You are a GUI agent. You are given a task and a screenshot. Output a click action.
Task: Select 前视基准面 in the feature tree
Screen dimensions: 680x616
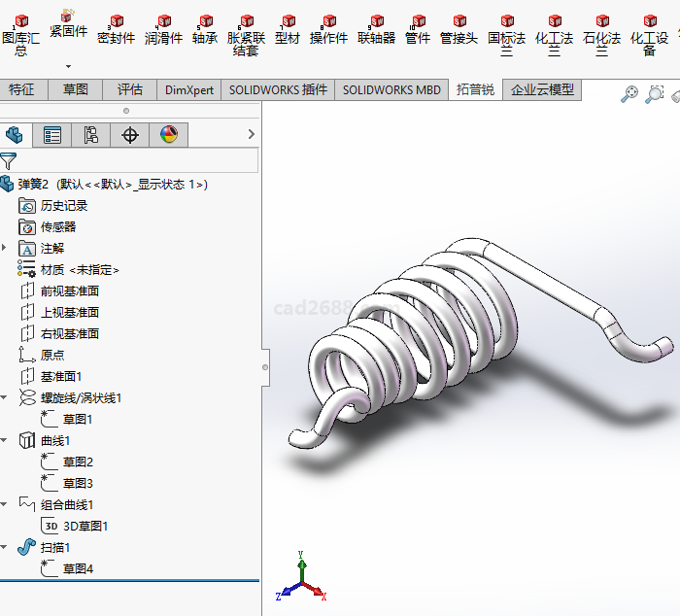[69, 291]
